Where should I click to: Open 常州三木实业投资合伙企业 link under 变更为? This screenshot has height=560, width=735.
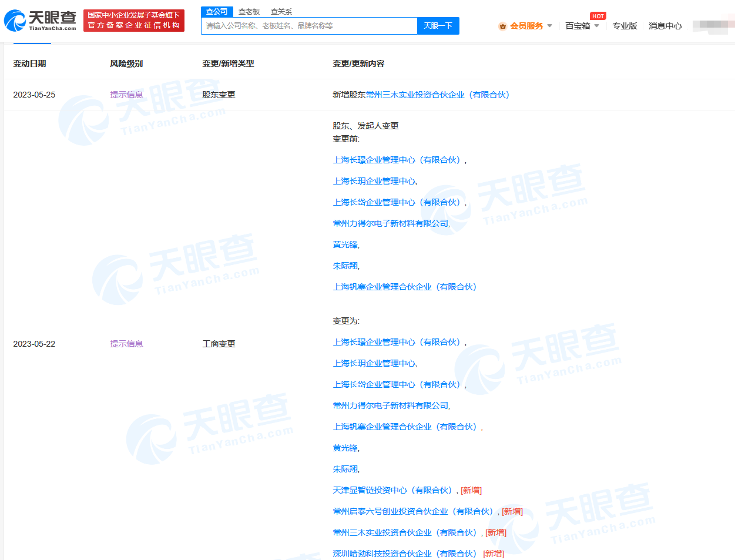pyautogui.click(x=405, y=532)
